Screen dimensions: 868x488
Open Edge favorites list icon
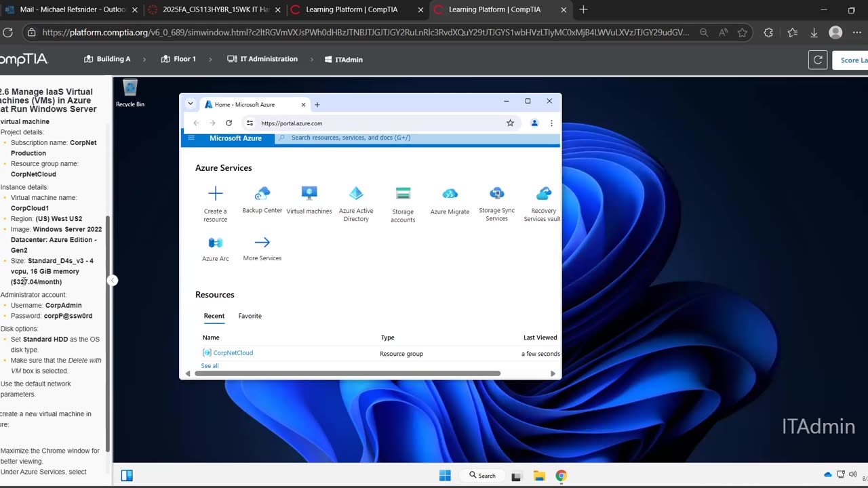click(792, 33)
